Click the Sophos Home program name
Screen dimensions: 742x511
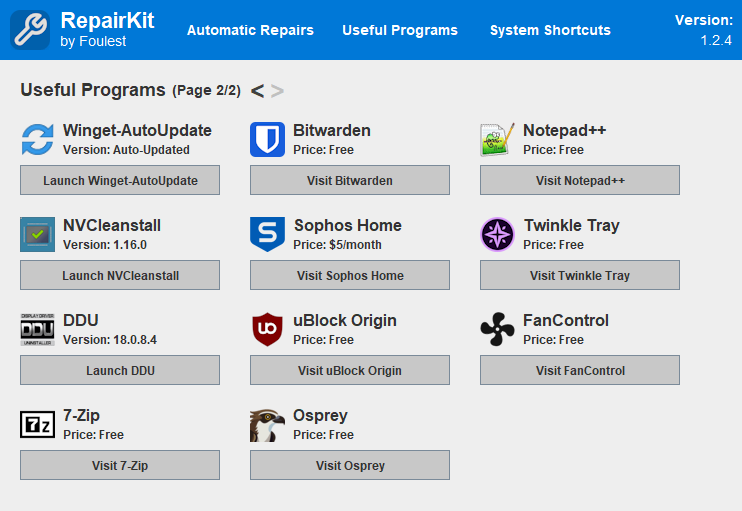tap(348, 225)
